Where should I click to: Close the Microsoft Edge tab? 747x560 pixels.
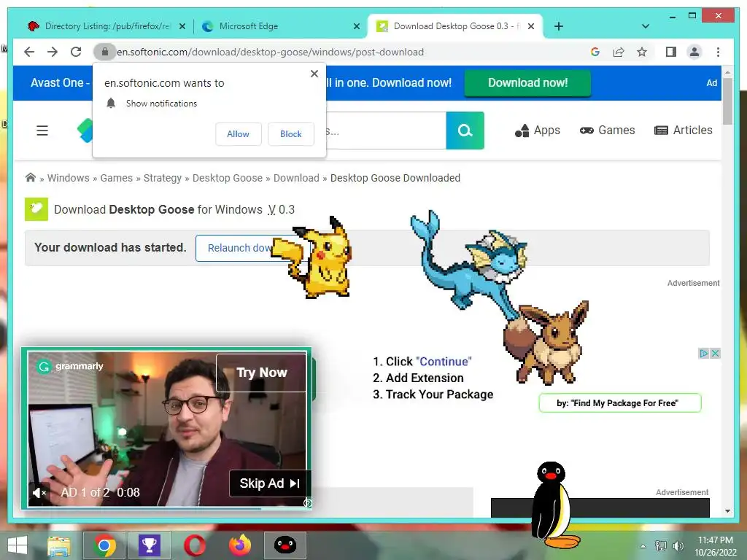pyautogui.click(x=356, y=26)
